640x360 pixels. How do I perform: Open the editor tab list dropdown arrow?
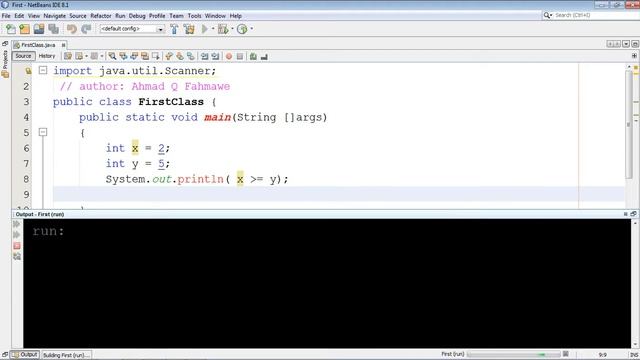coord(626,44)
